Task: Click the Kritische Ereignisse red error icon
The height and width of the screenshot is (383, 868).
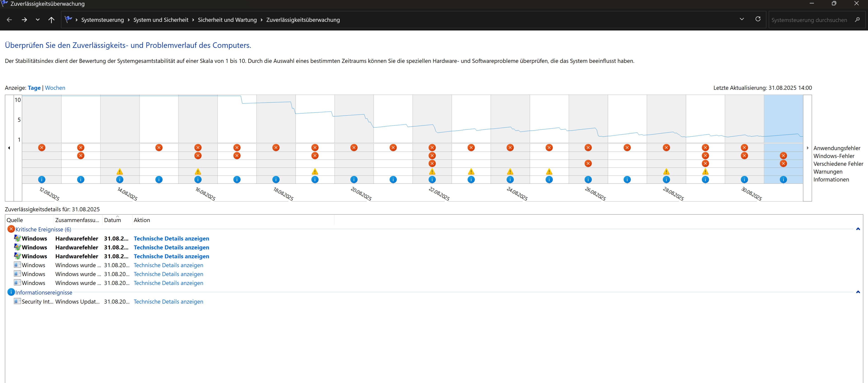Action: 11,229
